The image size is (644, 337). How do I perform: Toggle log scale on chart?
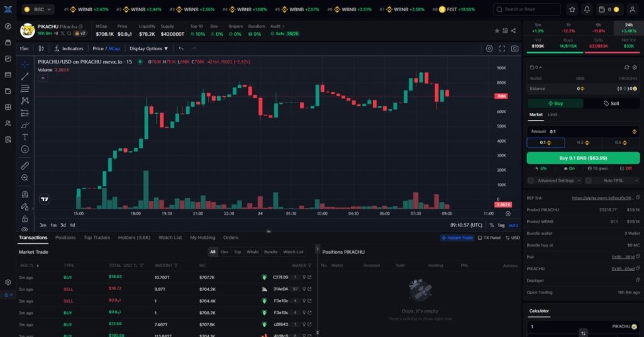point(501,225)
